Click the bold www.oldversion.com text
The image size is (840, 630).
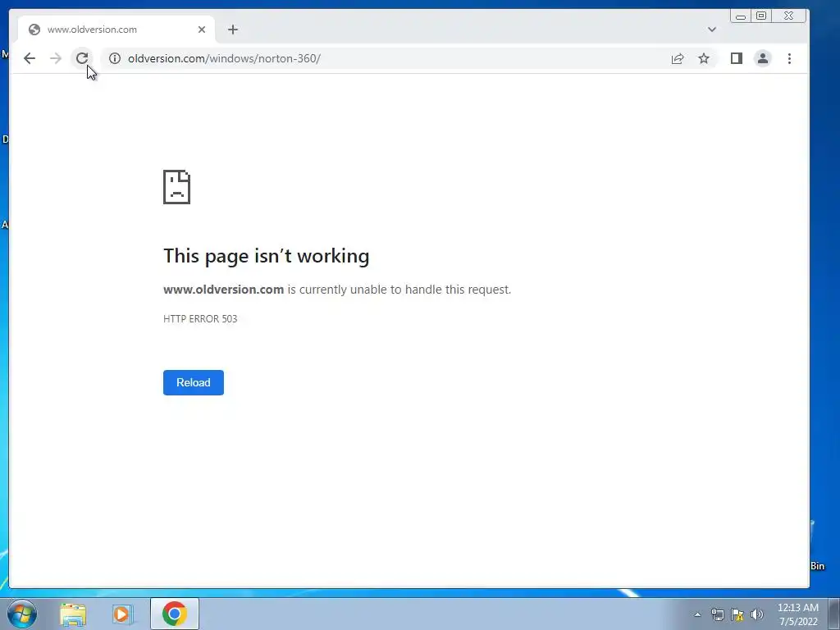223,290
